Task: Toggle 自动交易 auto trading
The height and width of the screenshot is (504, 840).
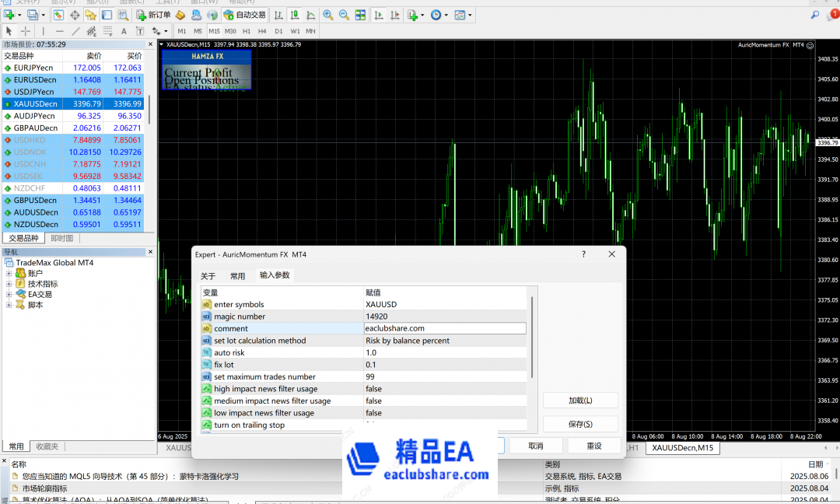Action: (245, 15)
